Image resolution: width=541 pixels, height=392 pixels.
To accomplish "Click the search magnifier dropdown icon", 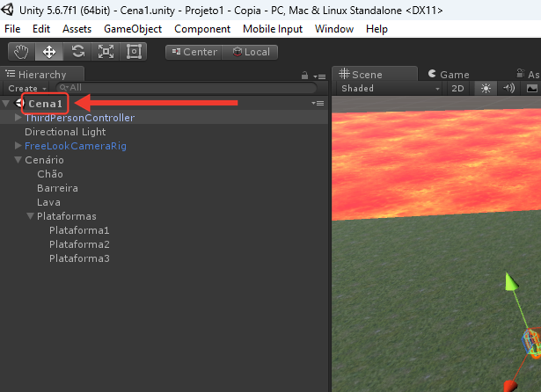I will click(64, 88).
